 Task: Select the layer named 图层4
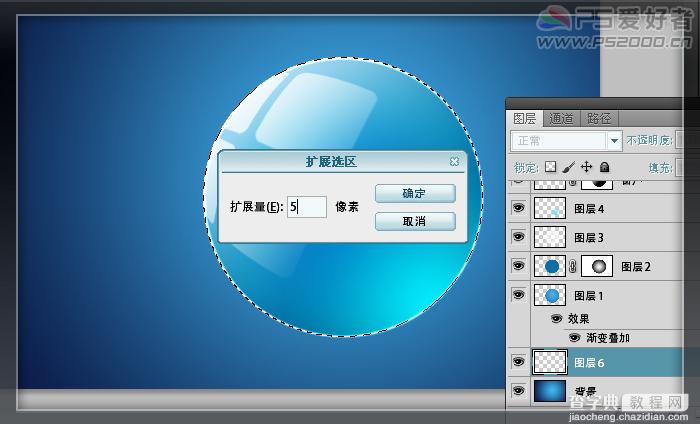tap(589, 208)
